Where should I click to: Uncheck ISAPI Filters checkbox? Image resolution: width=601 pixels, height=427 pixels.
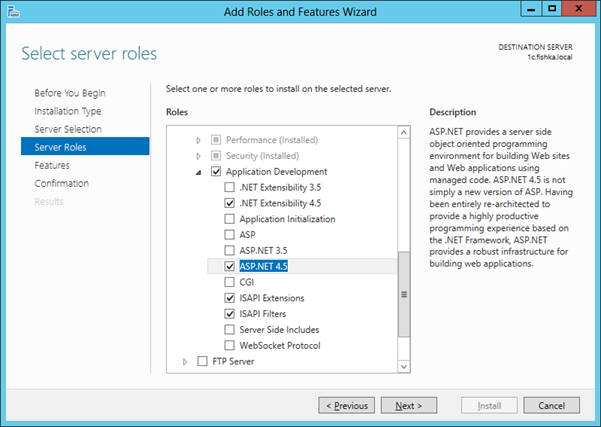click(x=229, y=314)
